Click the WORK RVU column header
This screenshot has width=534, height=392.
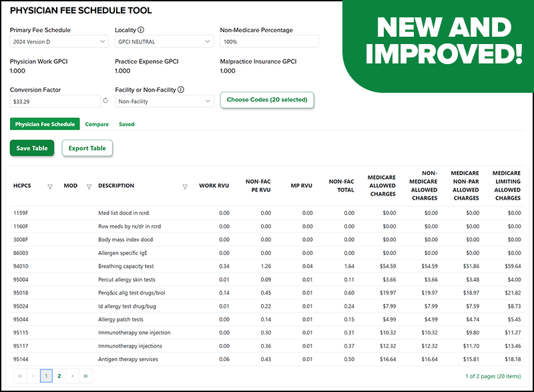214,186
